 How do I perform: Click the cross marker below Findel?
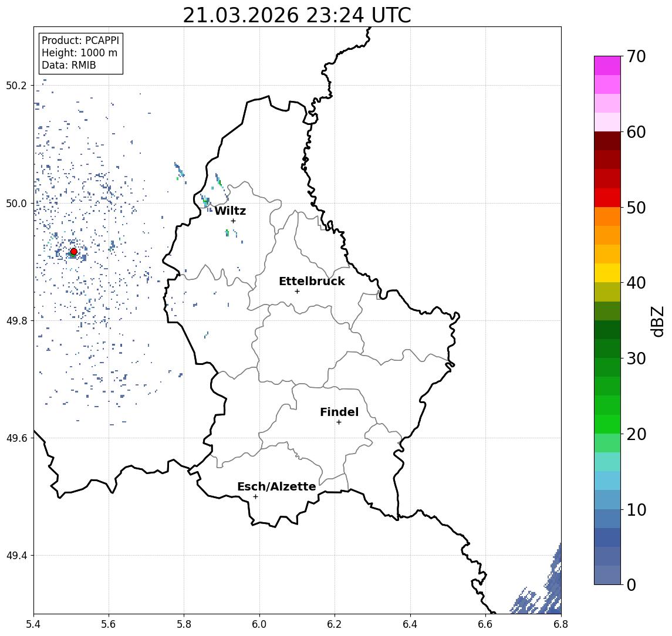pos(339,422)
